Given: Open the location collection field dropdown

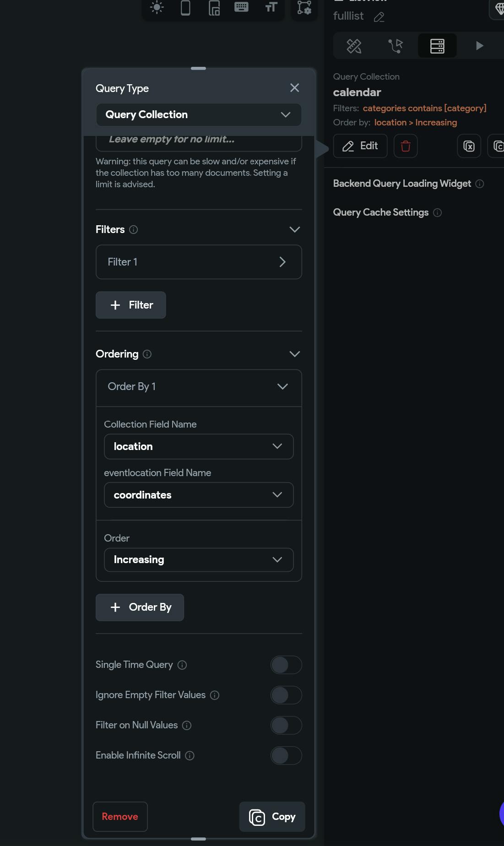Looking at the screenshot, I should point(199,446).
